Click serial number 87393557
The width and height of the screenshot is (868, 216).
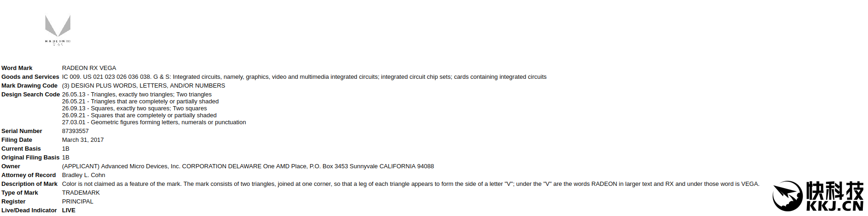click(75, 131)
